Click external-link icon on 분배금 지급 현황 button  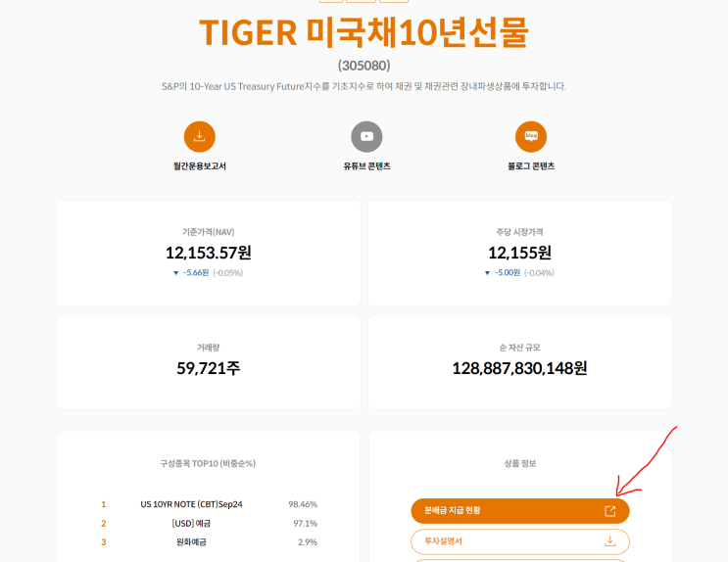tap(609, 511)
